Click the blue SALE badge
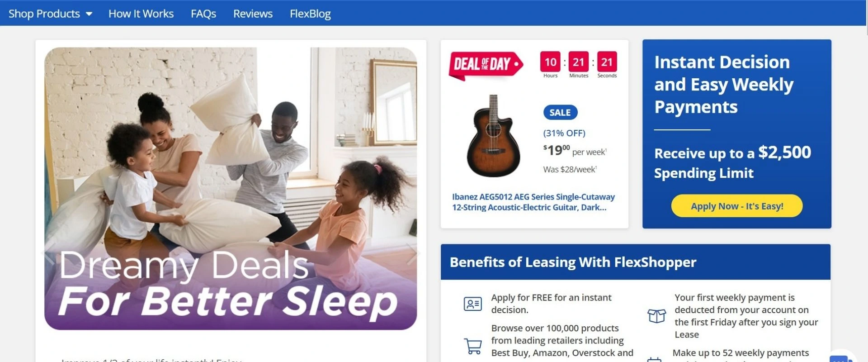This screenshot has height=362, width=868. pyautogui.click(x=560, y=112)
